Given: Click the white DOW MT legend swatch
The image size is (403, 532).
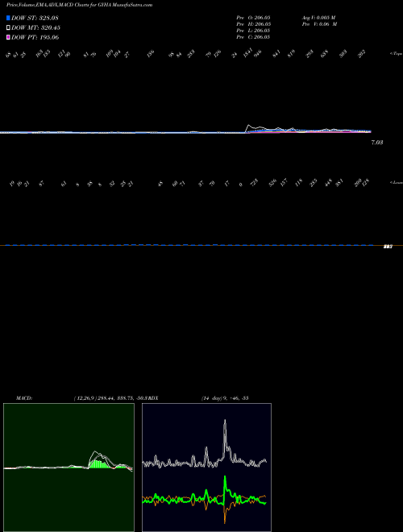Looking at the screenshot, I should coord(8,27).
